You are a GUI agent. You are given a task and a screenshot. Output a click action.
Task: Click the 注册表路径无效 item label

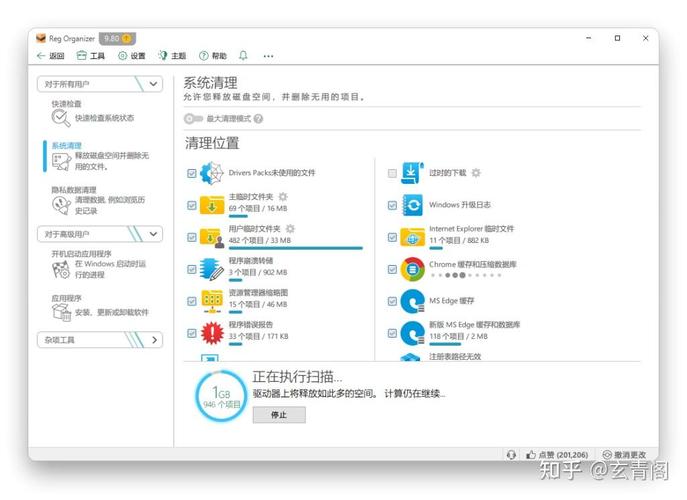455,356
